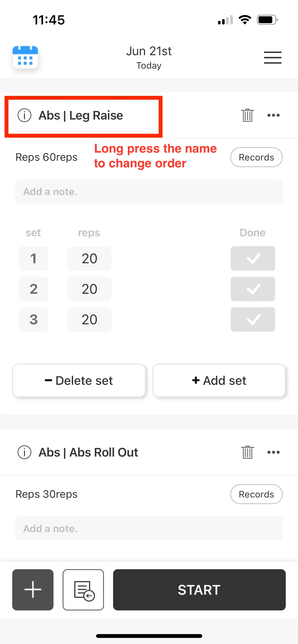Open more options for Leg Raise
The width and height of the screenshot is (298, 644).
click(x=274, y=115)
